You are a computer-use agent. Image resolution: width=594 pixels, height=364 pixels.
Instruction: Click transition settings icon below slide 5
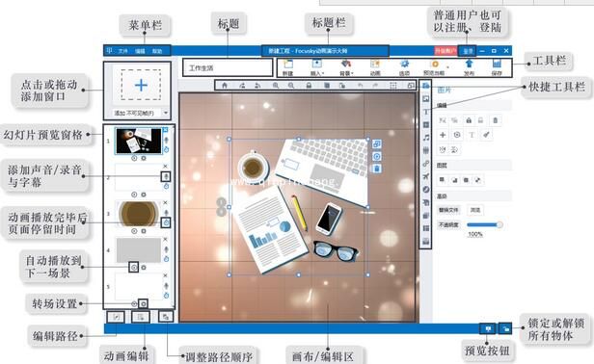[x=143, y=303]
